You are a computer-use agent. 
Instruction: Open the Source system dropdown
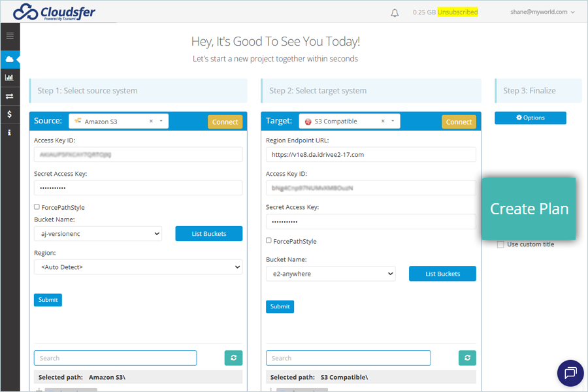118,121
